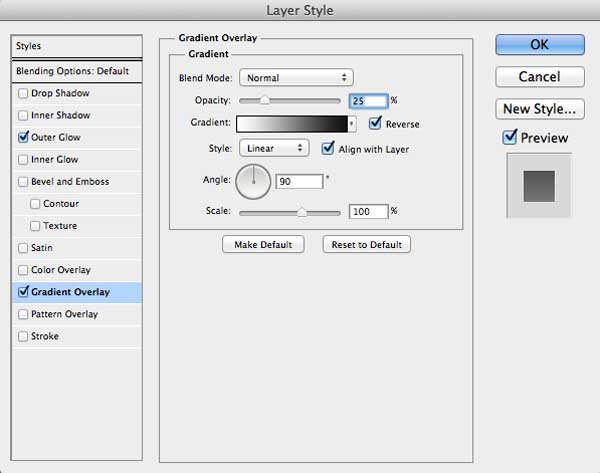Click the Opacity value field
600x473 pixels.
tap(368, 101)
